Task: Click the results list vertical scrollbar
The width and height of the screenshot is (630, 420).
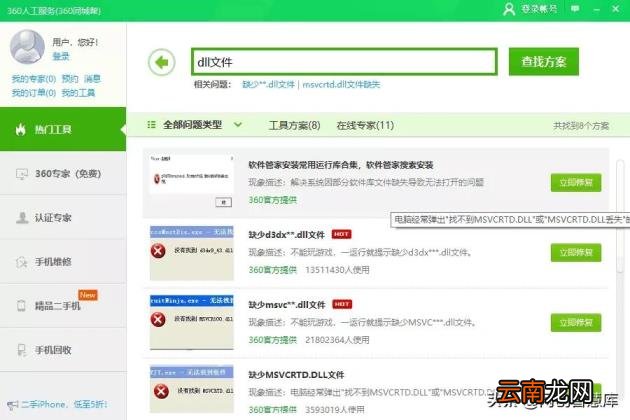Action: click(x=620, y=217)
